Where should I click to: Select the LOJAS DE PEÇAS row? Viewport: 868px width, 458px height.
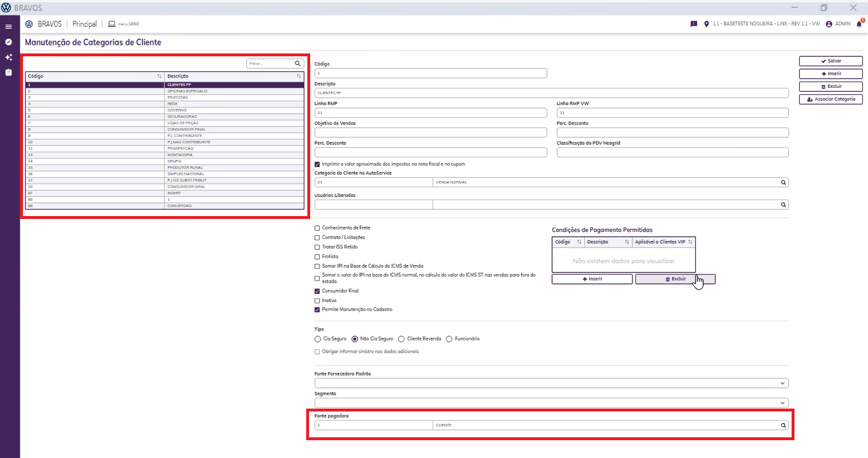click(164, 123)
